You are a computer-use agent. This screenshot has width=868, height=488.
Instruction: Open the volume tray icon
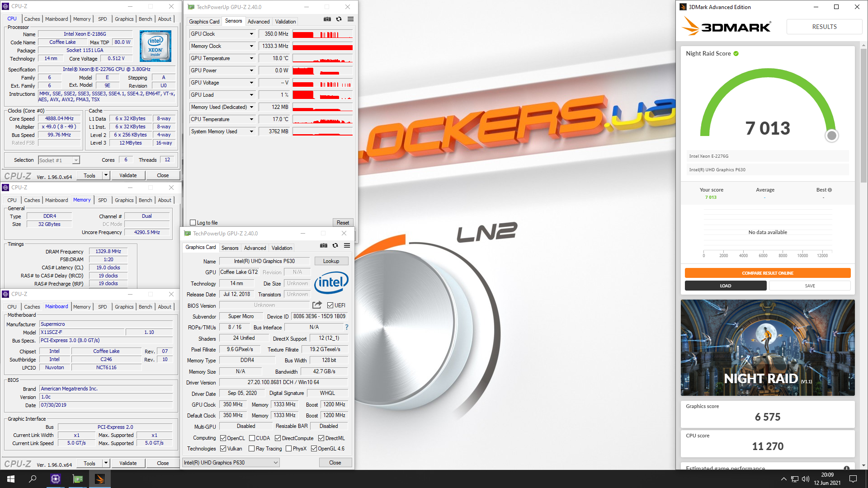pos(806,479)
